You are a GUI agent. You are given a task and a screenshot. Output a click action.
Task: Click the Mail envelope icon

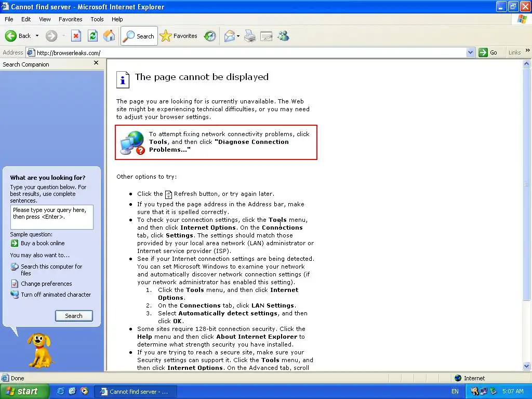click(x=229, y=36)
